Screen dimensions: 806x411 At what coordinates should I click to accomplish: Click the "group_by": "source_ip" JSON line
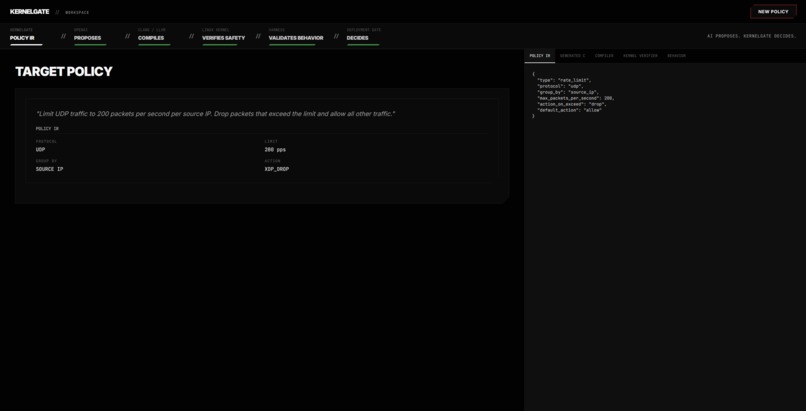click(568, 92)
